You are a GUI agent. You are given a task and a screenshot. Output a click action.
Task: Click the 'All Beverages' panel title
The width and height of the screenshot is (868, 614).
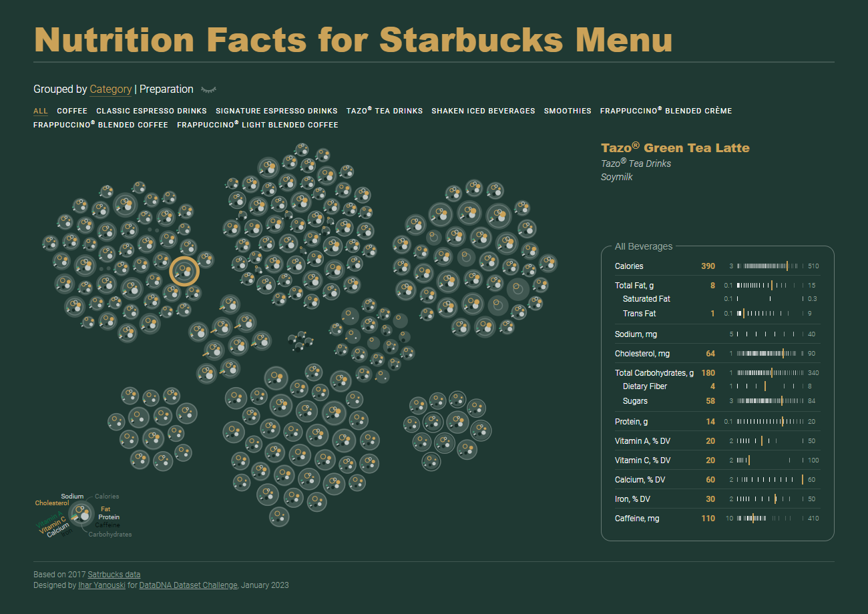coord(644,246)
